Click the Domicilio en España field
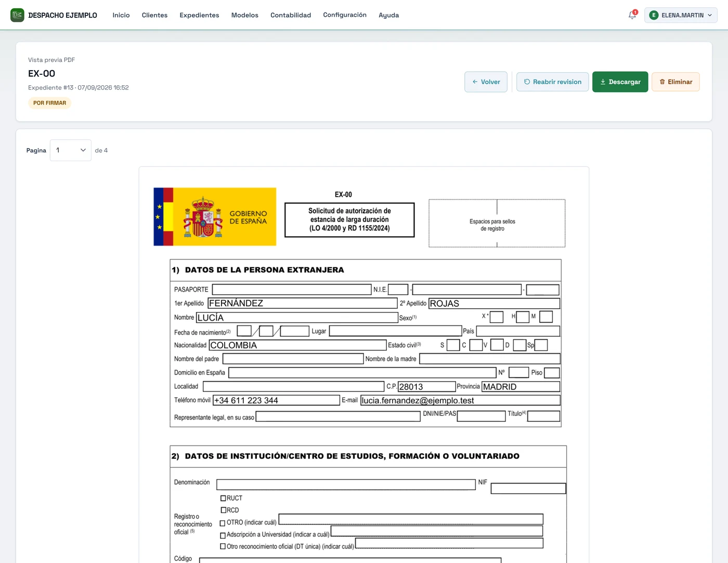The width and height of the screenshot is (728, 563). (362, 373)
